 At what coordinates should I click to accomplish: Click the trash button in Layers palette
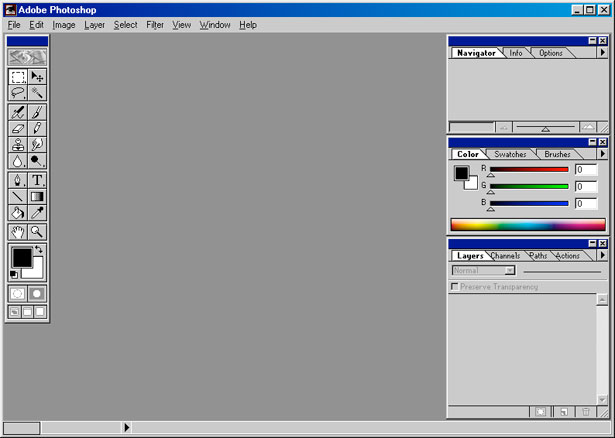point(586,411)
